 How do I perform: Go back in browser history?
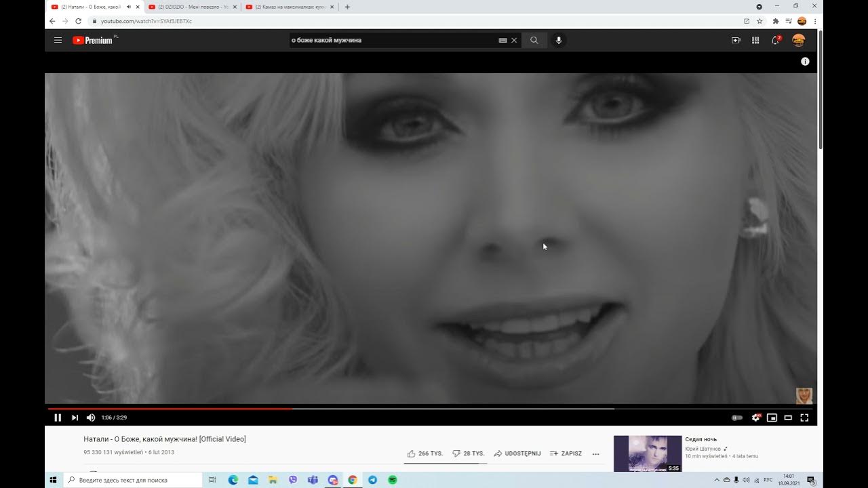click(x=52, y=21)
